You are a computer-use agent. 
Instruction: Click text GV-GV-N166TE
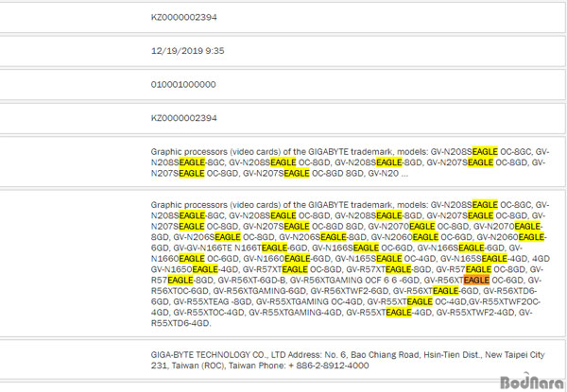[202, 248]
